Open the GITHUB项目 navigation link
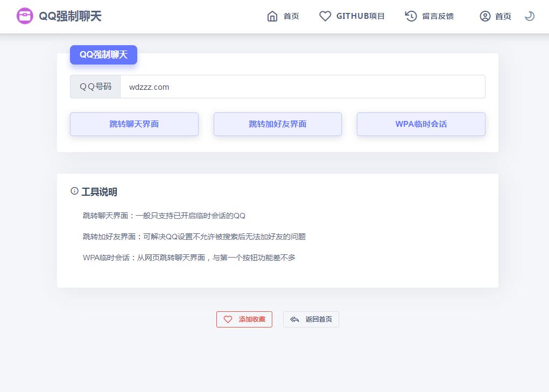The image size is (549, 392). click(361, 16)
